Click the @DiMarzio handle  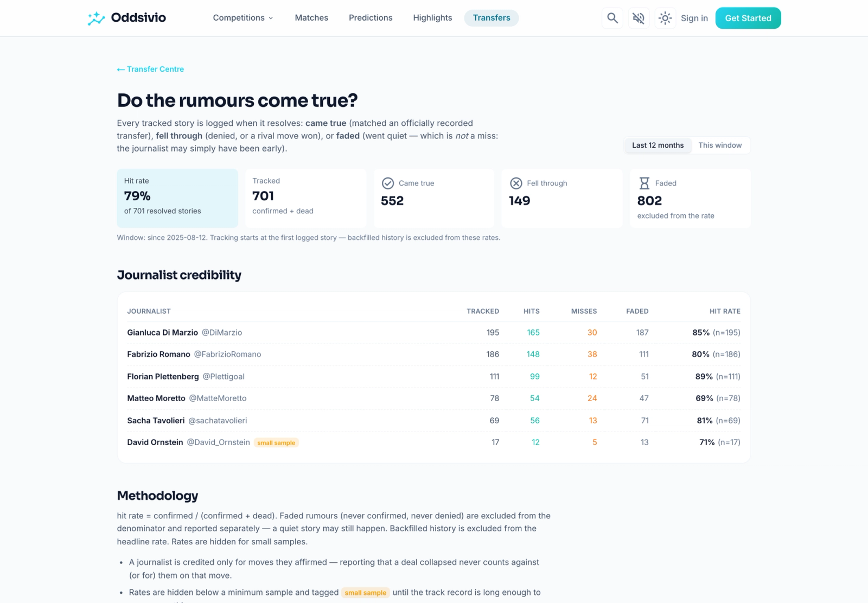pos(222,333)
